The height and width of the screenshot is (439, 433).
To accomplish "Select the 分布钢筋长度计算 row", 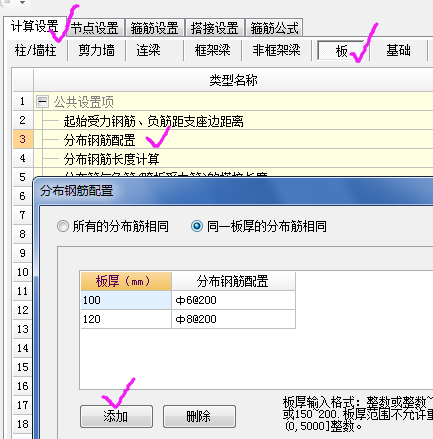I will (233, 159).
